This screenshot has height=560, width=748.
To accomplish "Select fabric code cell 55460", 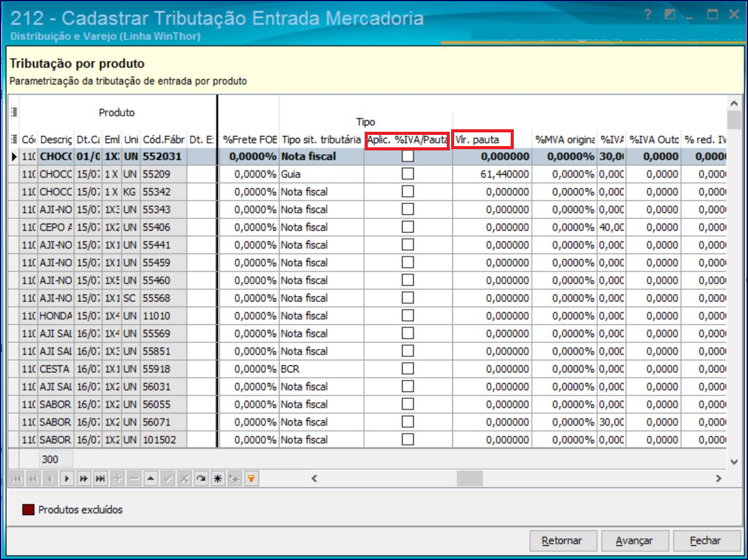I will pos(163,280).
